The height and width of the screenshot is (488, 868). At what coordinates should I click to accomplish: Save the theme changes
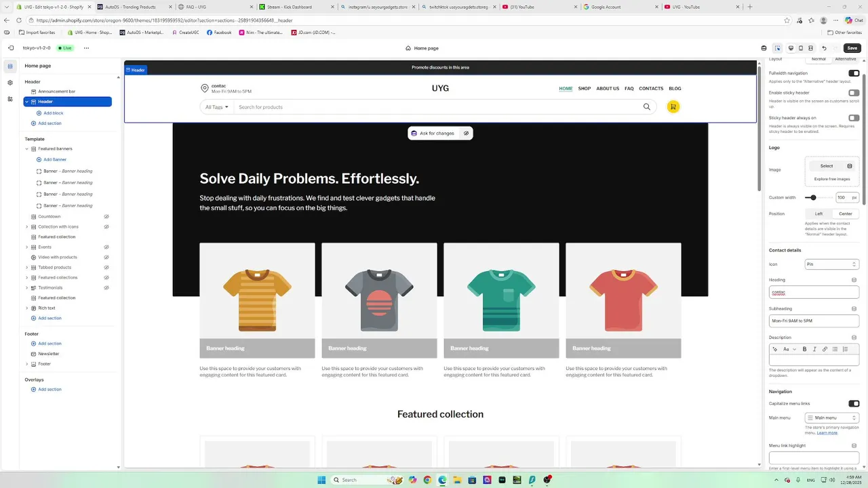852,48
